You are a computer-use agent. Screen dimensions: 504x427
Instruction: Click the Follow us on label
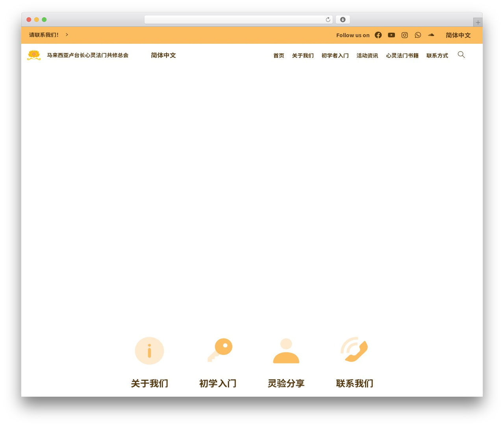point(353,35)
